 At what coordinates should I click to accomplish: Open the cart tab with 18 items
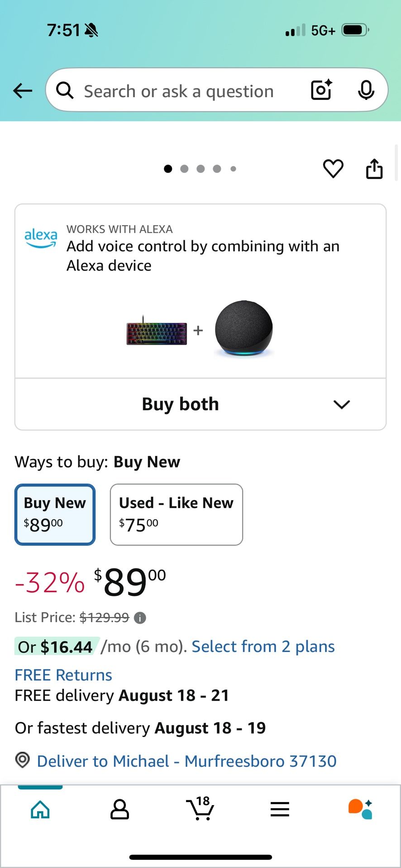[200, 809]
